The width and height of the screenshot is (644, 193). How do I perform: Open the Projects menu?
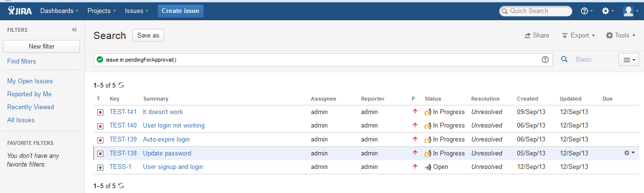[x=102, y=11]
